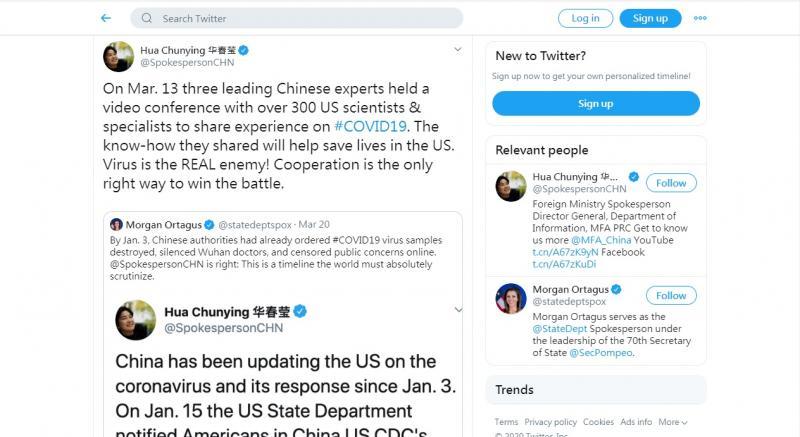This screenshot has height=437, width=800.
Task: Click Morgan Ortagus's verified badge in the quoted tweet
Action: [209, 224]
